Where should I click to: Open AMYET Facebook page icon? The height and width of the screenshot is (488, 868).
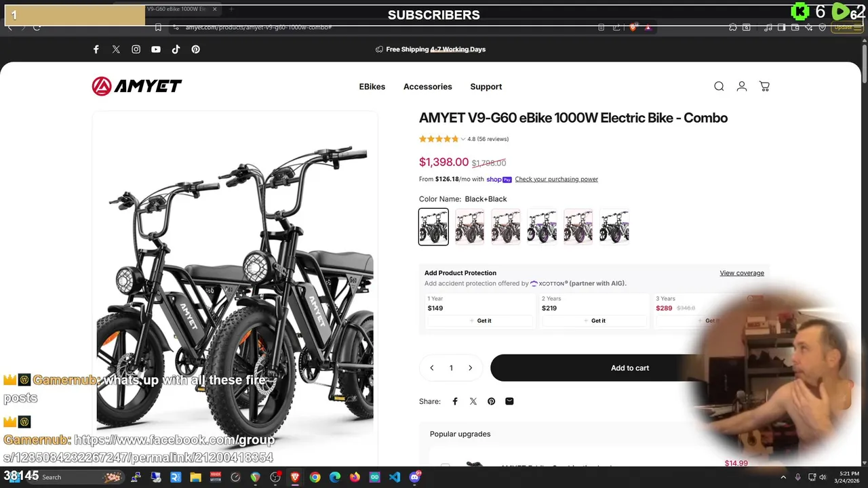96,49
